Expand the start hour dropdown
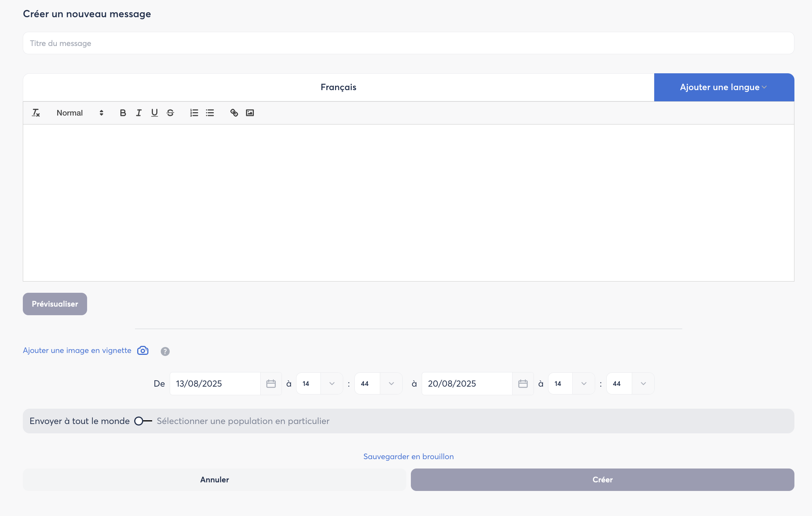Viewport: 812px width, 516px height. (332, 384)
